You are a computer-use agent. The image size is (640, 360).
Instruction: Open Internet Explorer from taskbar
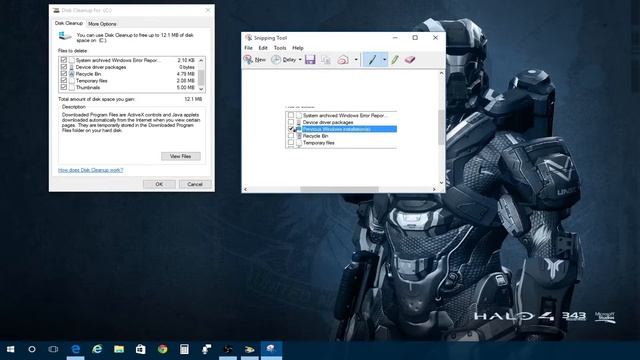point(97,349)
